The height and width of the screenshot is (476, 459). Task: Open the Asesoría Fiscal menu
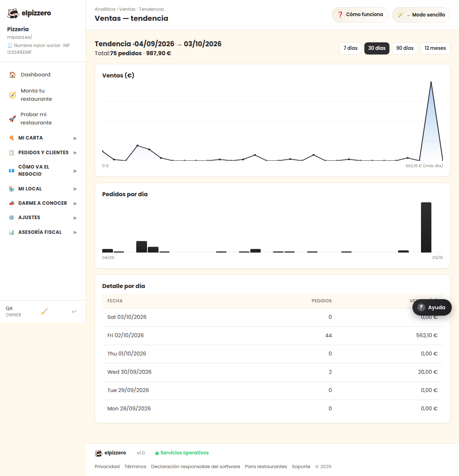click(43, 232)
